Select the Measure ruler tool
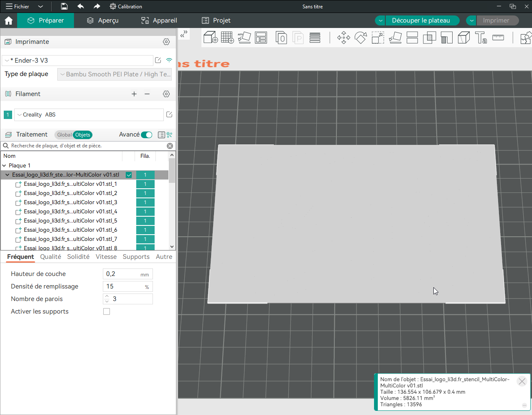This screenshot has width=532, height=415. 498,38
